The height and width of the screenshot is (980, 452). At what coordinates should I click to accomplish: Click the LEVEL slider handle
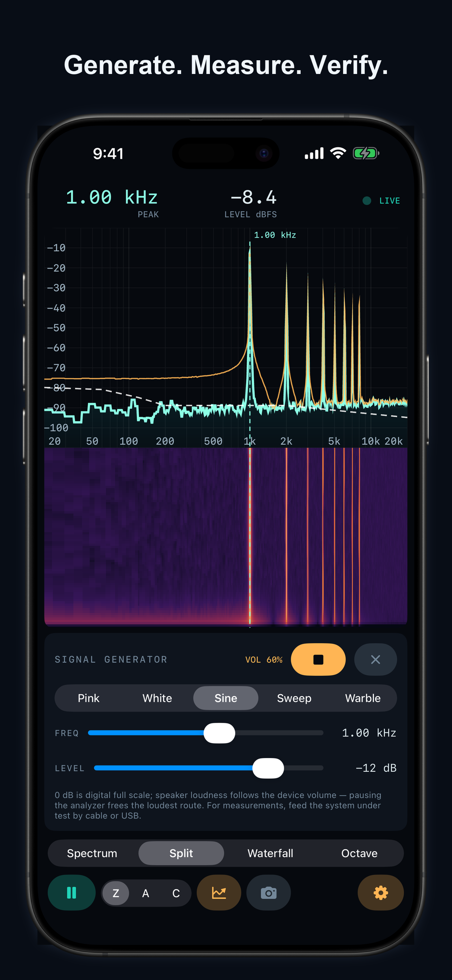(x=268, y=768)
